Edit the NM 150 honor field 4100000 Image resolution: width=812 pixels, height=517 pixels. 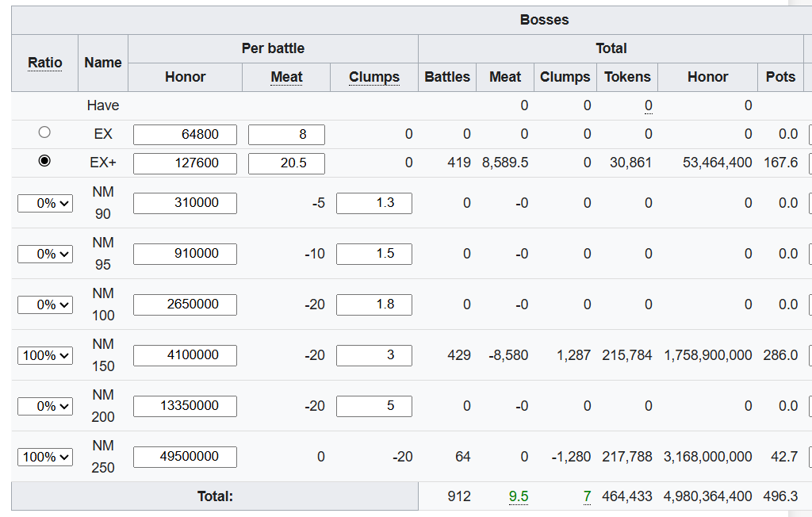(x=185, y=355)
